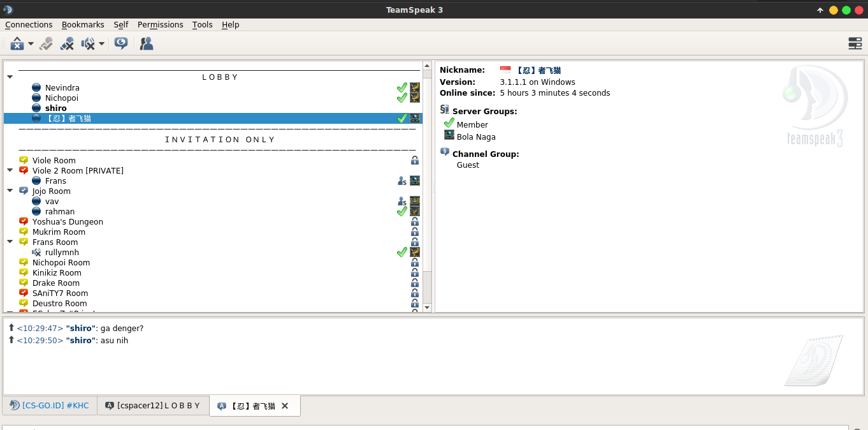Disconnect from the current server
868x430 pixels.
pos(17,43)
